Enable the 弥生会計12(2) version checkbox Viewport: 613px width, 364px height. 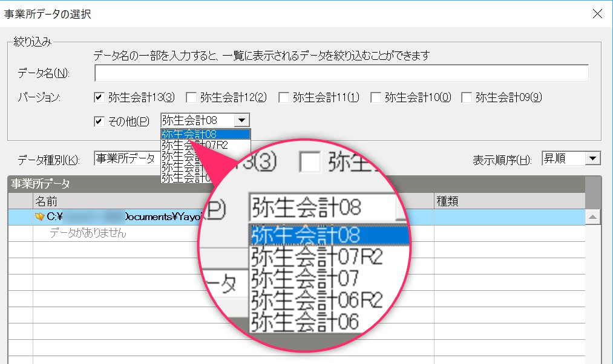191,97
